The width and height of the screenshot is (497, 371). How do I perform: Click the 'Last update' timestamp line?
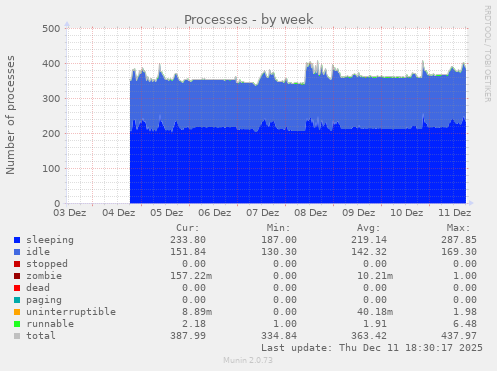372,348
